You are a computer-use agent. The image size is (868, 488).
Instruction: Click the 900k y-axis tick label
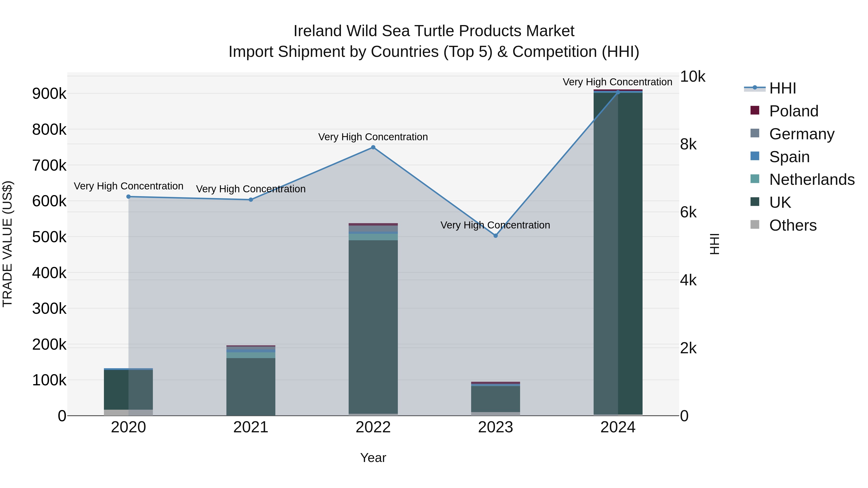tap(49, 94)
